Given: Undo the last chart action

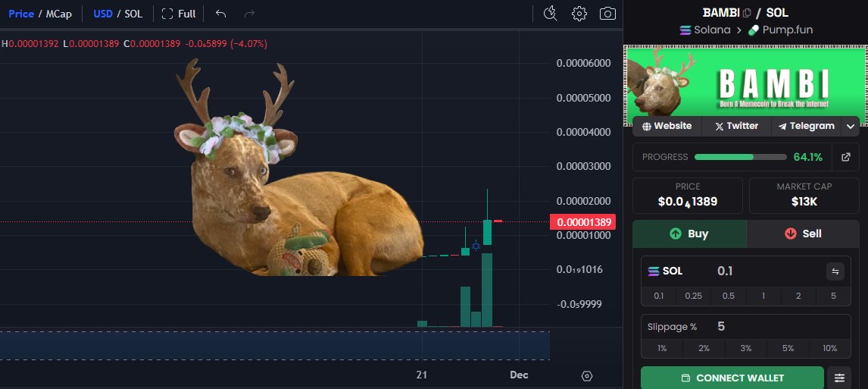Looking at the screenshot, I should (221, 14).
